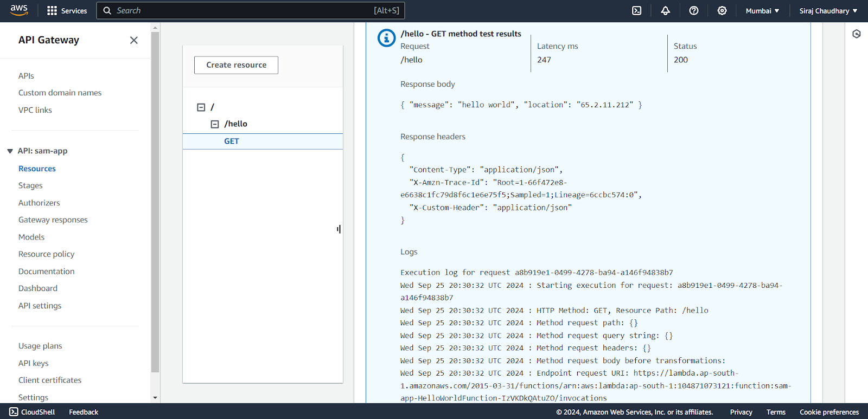This screenshot has height=419, width=868.
Task: Click the sidebar scrollbar thumb
Action: pos(155,202)
